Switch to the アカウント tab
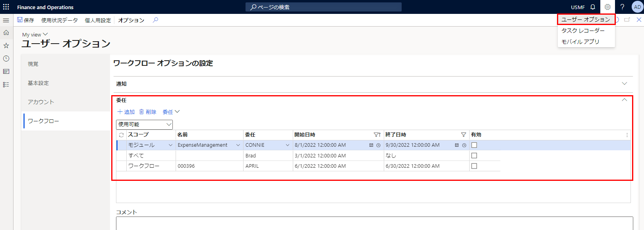This screenshot has height=230, width=644. pos(66,102)
